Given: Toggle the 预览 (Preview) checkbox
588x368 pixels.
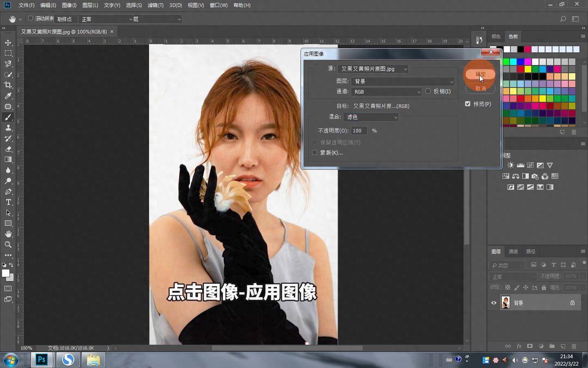Looking at the screenshot, I should click(468, 104).
